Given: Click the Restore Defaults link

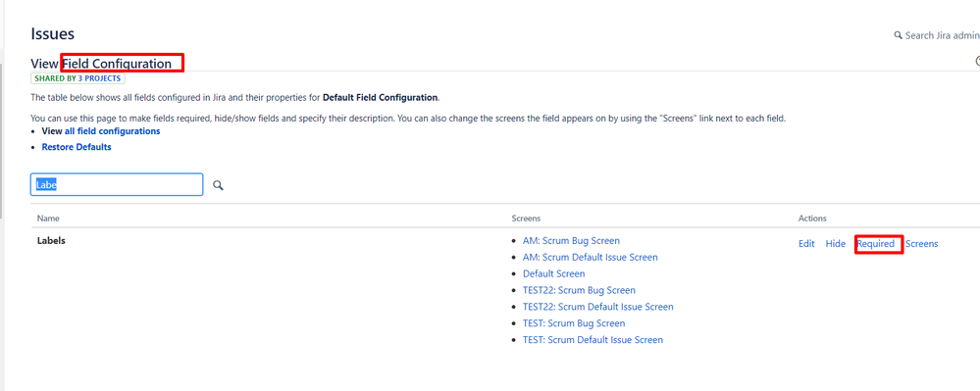Looking at the screenshot, I should 77,147.
